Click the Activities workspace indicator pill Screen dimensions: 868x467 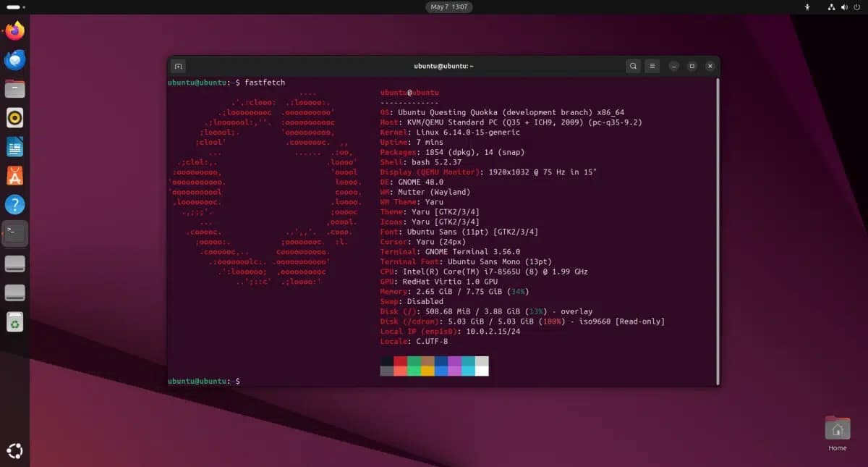point(16,7)
